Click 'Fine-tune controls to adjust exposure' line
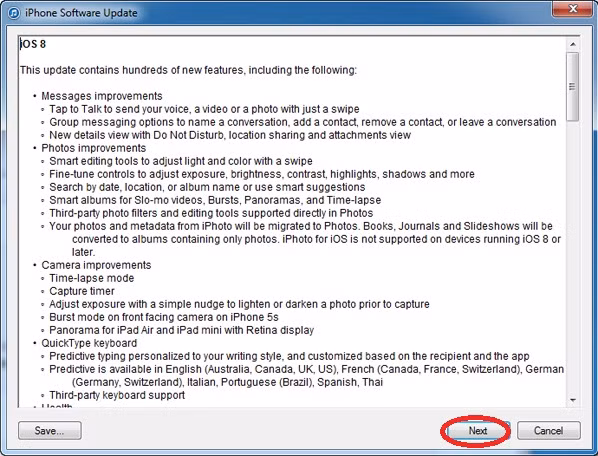Viewport: 598px width, 456px height. click(x=262, y=174)
